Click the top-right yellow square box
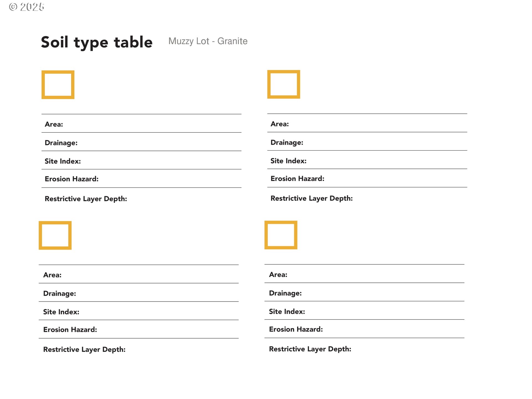Viewport: 532px width, 399px height. click(x=283, y=84)
